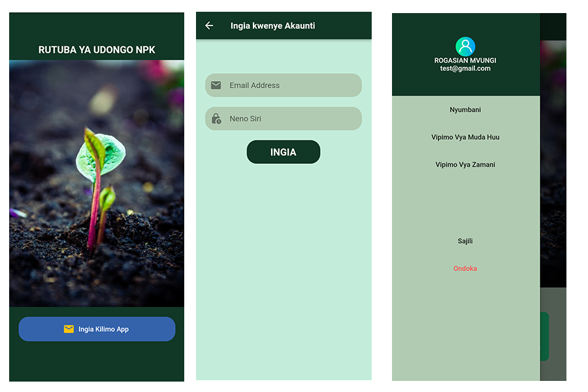
Task: Click the seedling photo on welcome screen
Action: pos(97,184)
